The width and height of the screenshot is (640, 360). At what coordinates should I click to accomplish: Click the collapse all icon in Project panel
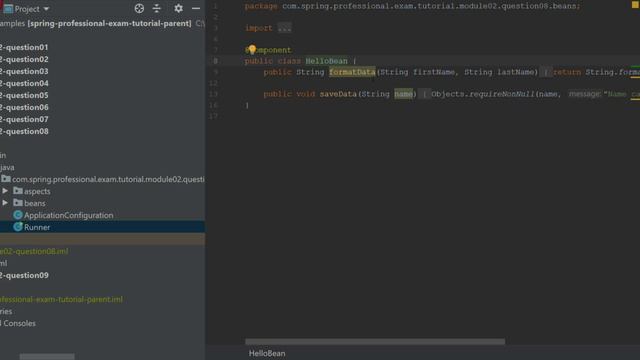pyautogui.click(x=157, y=9)
